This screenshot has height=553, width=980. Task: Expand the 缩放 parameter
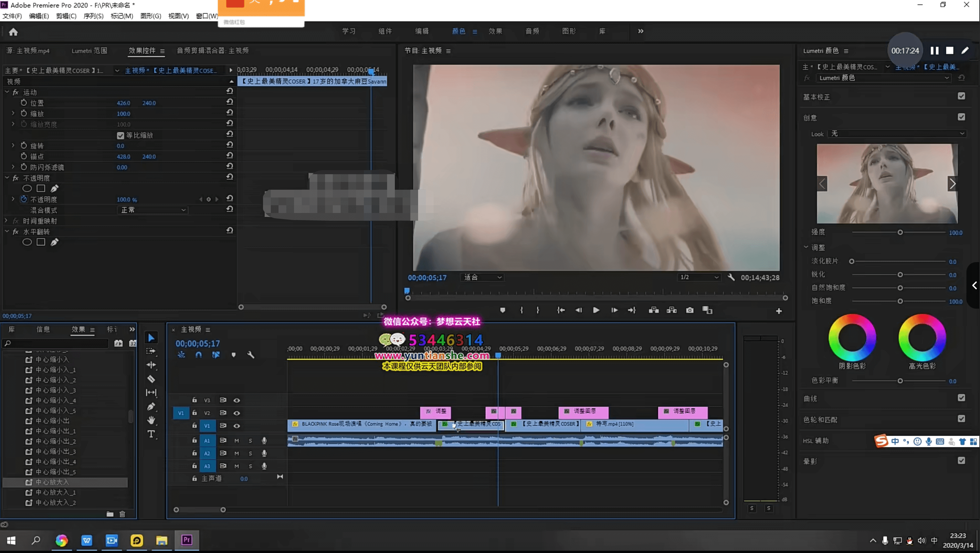tap(13, 113)
